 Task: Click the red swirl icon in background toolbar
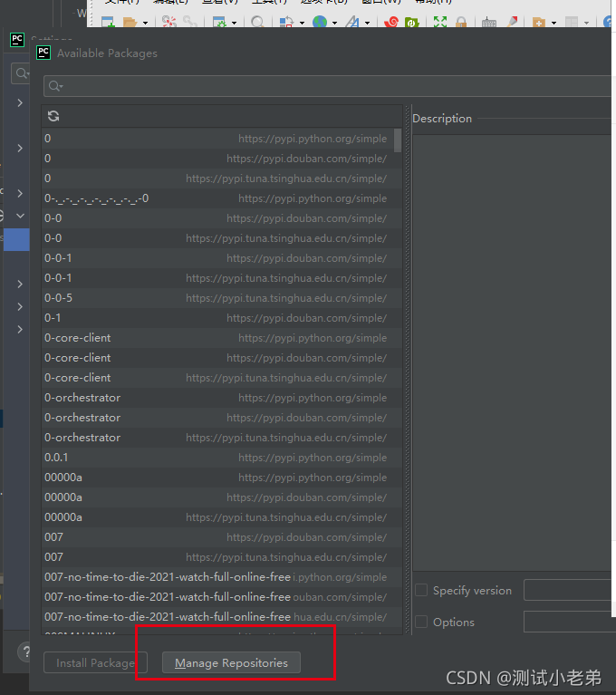(x=391, y=22)
